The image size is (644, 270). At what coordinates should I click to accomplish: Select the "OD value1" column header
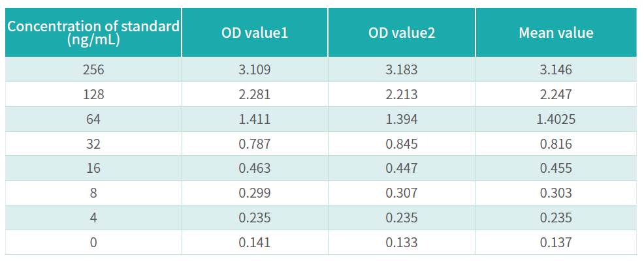click(x=255, y=33)
